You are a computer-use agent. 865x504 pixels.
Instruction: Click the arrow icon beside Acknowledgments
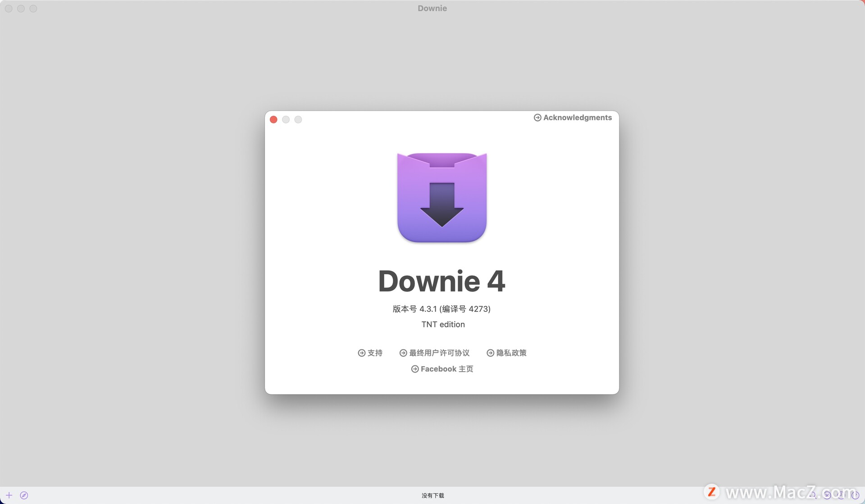[x=537, y=118]
